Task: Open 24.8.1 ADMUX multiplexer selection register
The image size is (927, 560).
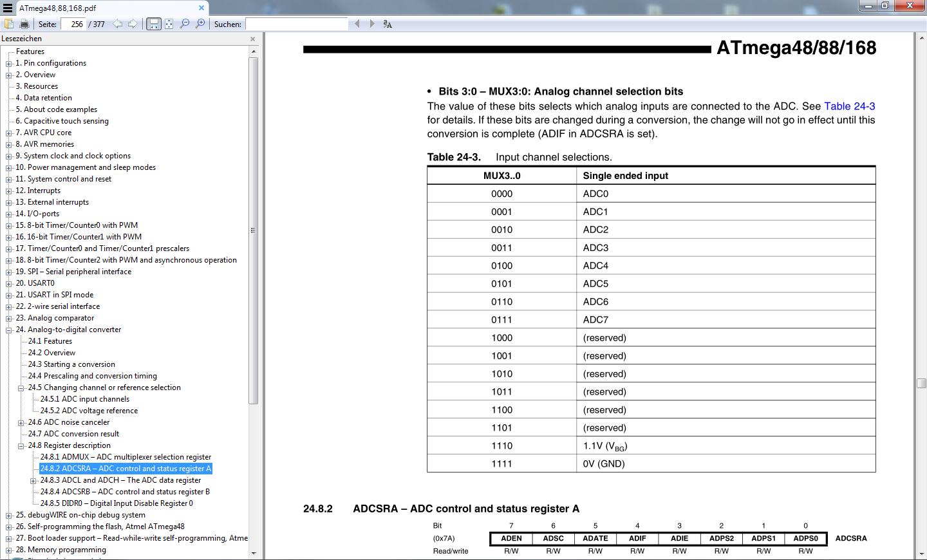Action: (126, 457)
